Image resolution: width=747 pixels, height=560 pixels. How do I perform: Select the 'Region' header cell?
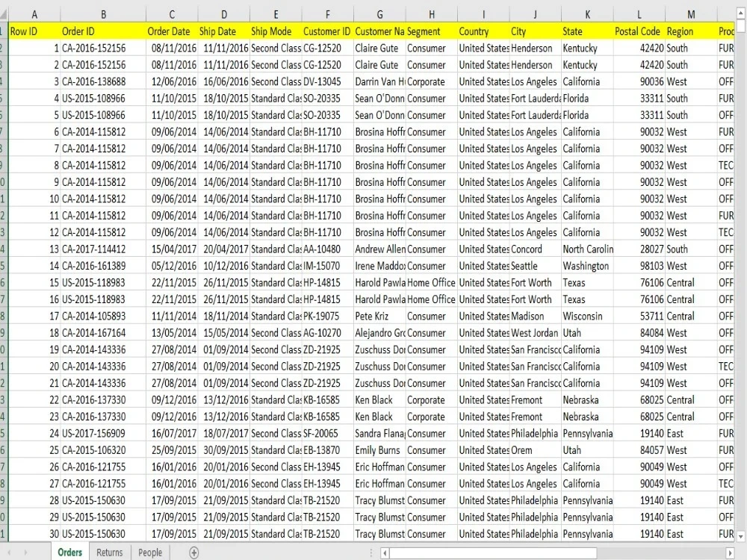(691, 31)
